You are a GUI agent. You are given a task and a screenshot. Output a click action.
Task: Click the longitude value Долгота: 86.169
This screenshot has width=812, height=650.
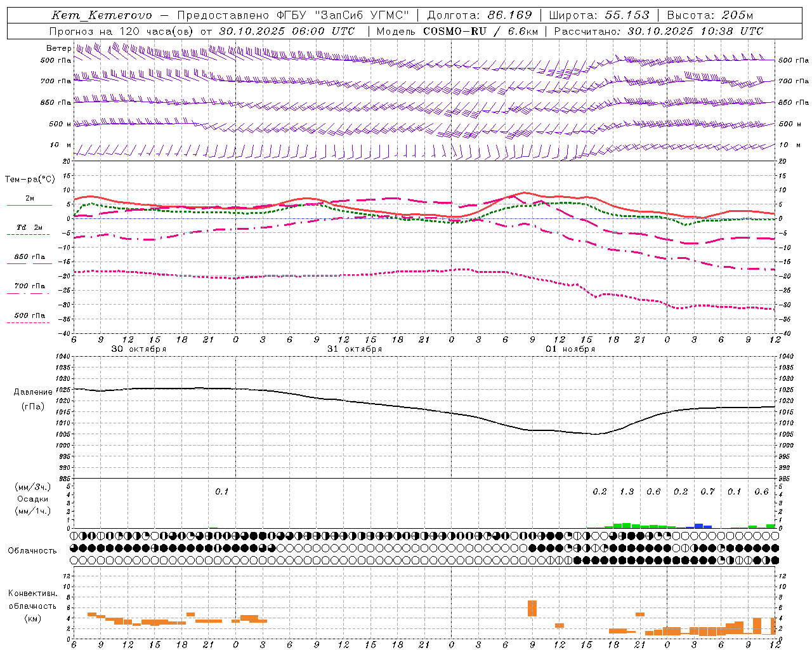[x=480, y=15]
